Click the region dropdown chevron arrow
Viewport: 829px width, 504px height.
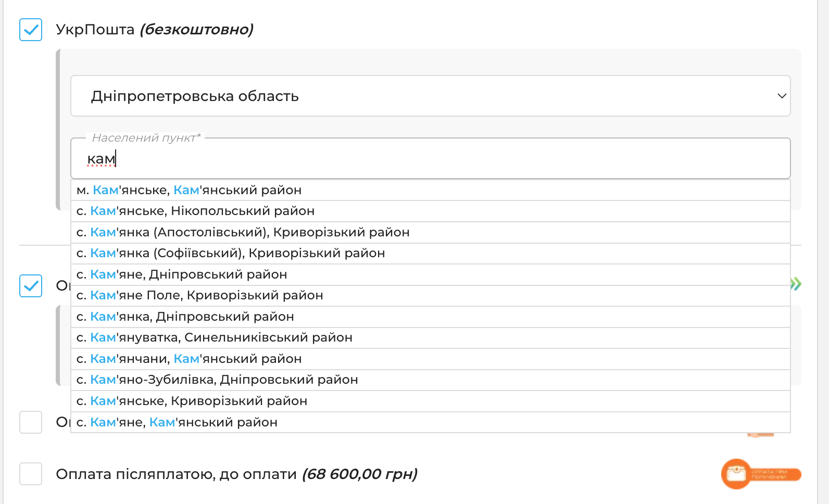(782, 96)
